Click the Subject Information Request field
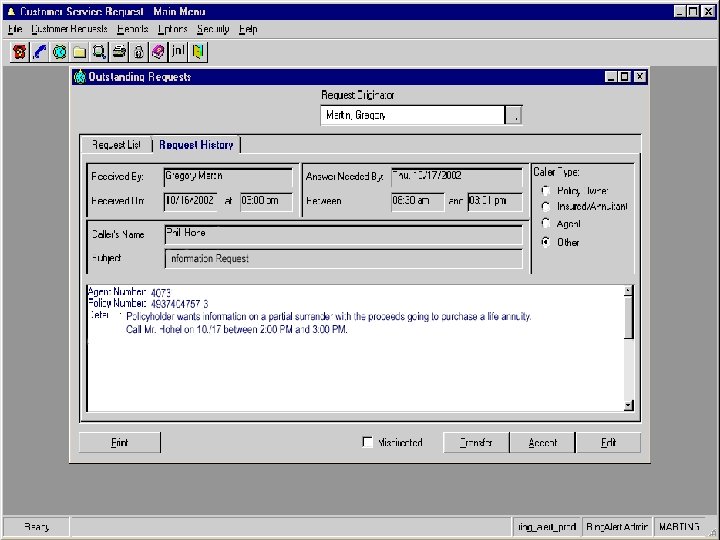Image resolution: width=720 pixels, height=540 pixels. [x=343, y=259]
